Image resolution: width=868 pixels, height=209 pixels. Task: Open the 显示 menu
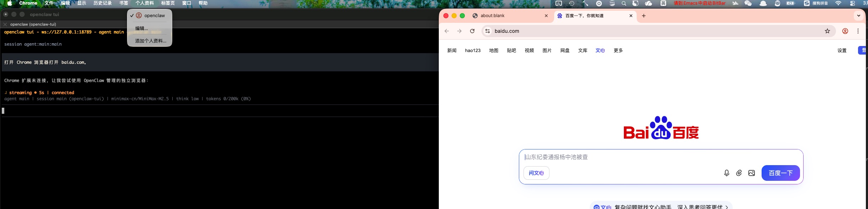(81, 3)
